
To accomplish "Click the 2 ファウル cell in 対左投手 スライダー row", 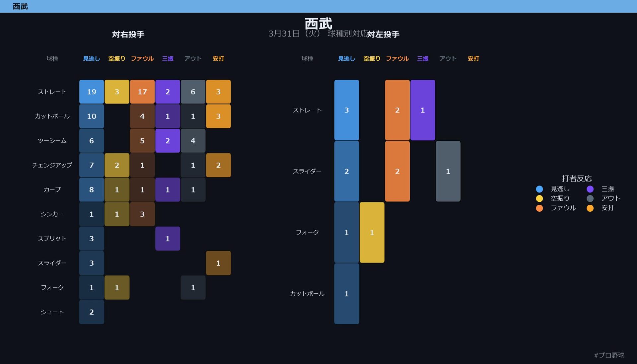I will point(397,171).
